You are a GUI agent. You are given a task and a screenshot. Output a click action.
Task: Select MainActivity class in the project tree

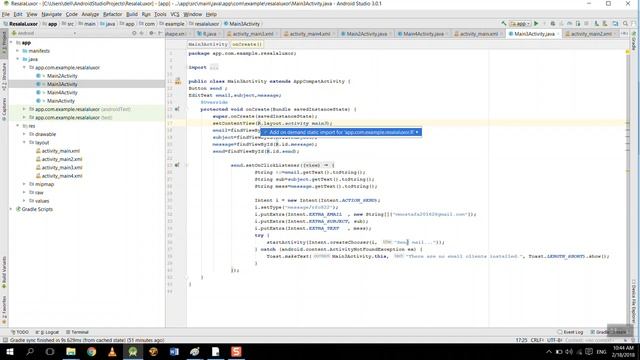pyautogui.click(x=60, y=101)
